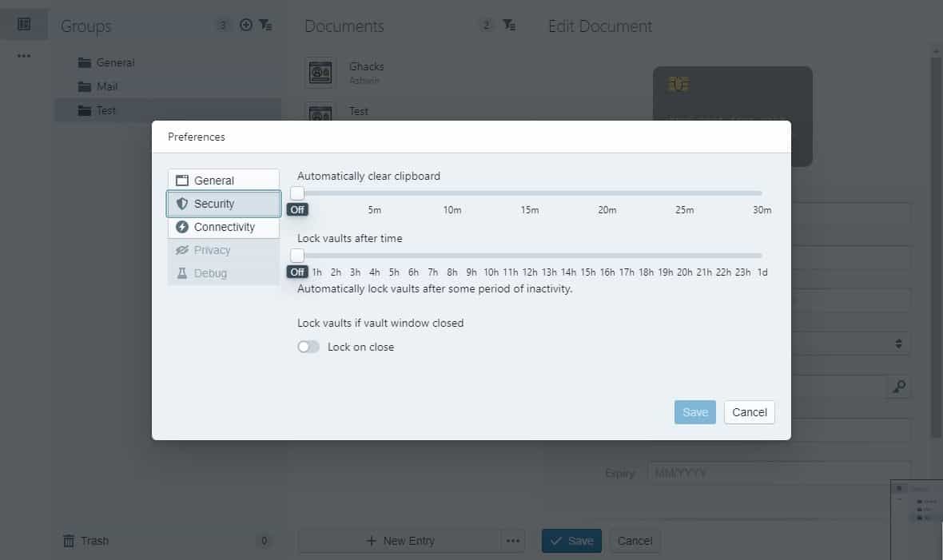
Task: Open the sidebar three-dots menu
Action: click(x=24, y=56)
